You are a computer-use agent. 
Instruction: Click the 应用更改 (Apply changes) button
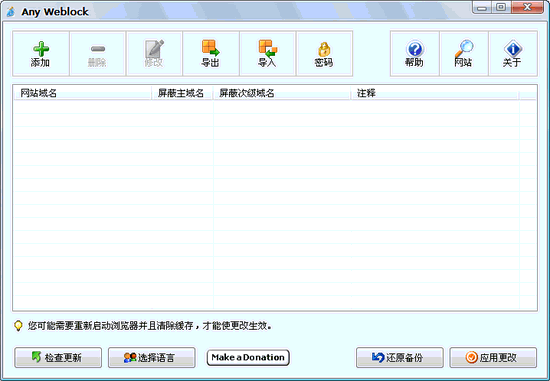pyautogui.click(x=493, y=357)
